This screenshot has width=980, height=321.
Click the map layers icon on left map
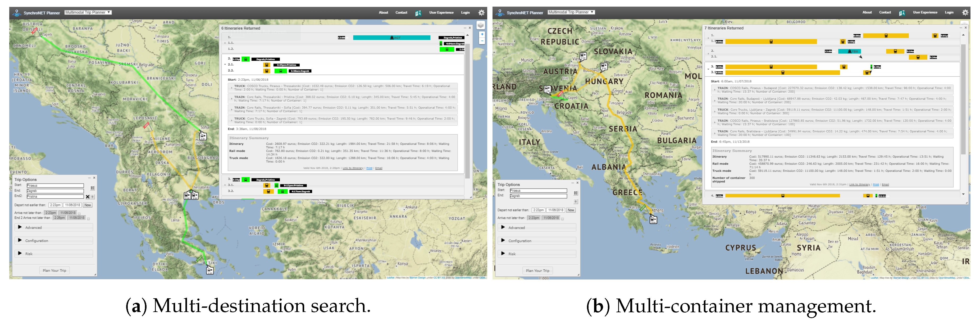[x=481, y=25]
